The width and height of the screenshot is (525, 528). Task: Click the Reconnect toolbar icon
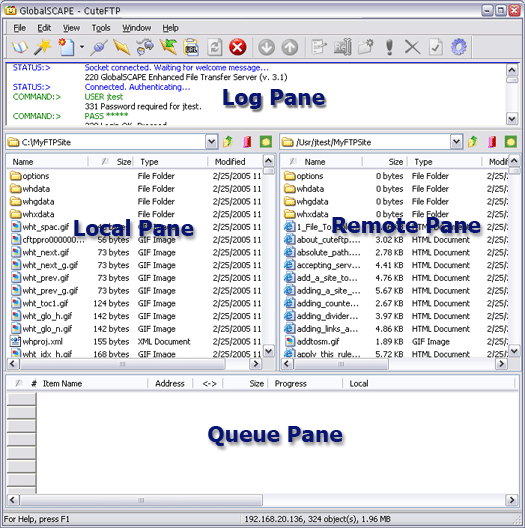[215, 47]
